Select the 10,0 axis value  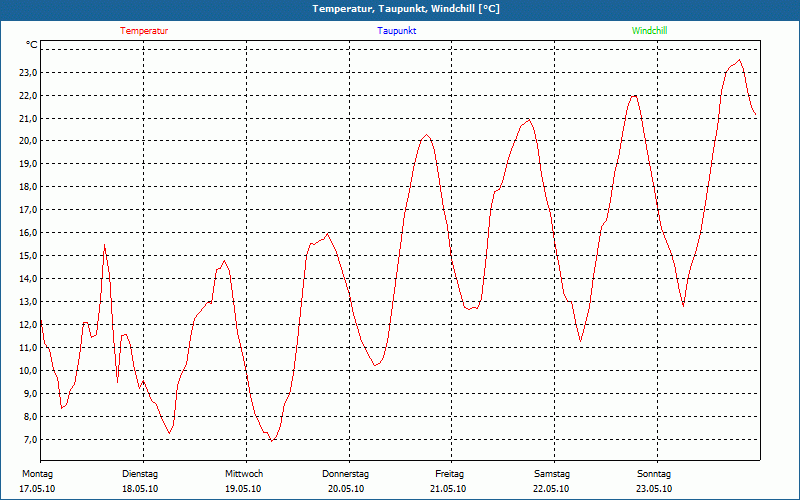[28, 370]
